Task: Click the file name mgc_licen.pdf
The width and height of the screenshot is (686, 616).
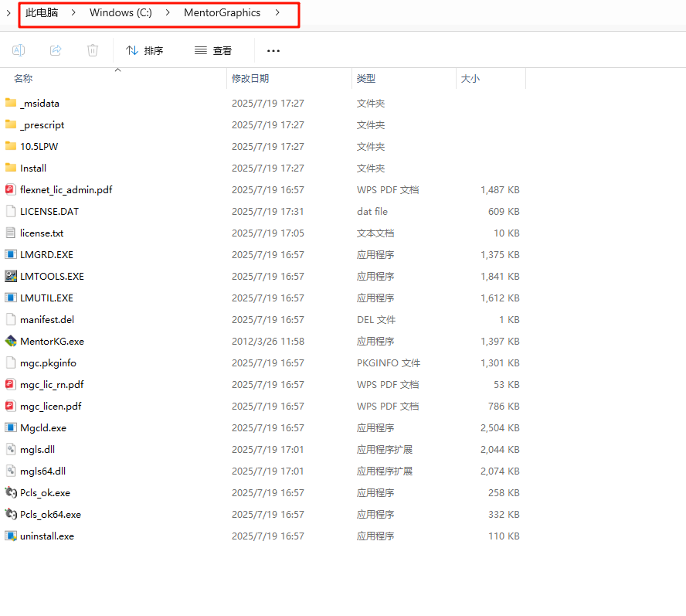Action: [51, 407]
